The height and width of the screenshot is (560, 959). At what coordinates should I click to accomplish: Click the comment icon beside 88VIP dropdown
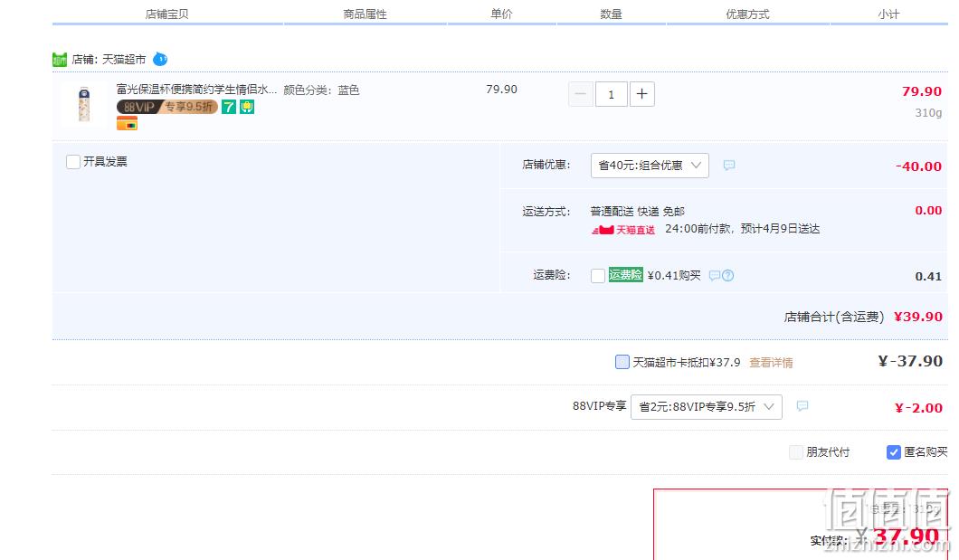pyautogui.click(x=802, y=406)
